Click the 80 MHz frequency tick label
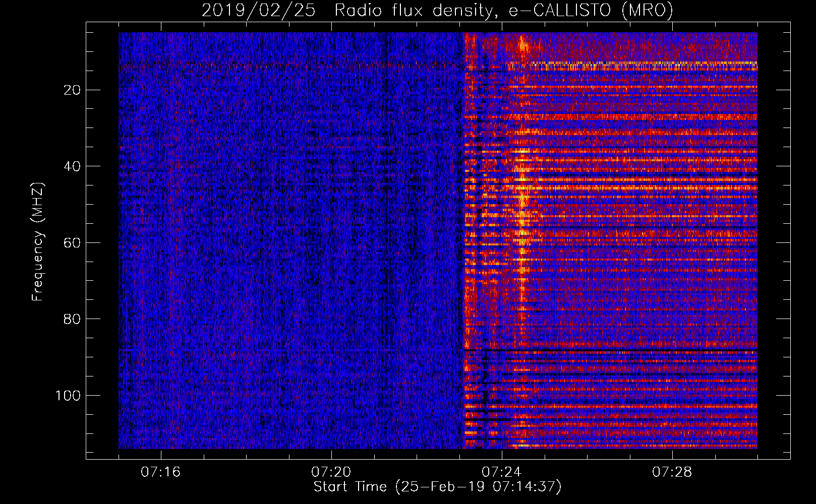 click(x=73, y=319)
